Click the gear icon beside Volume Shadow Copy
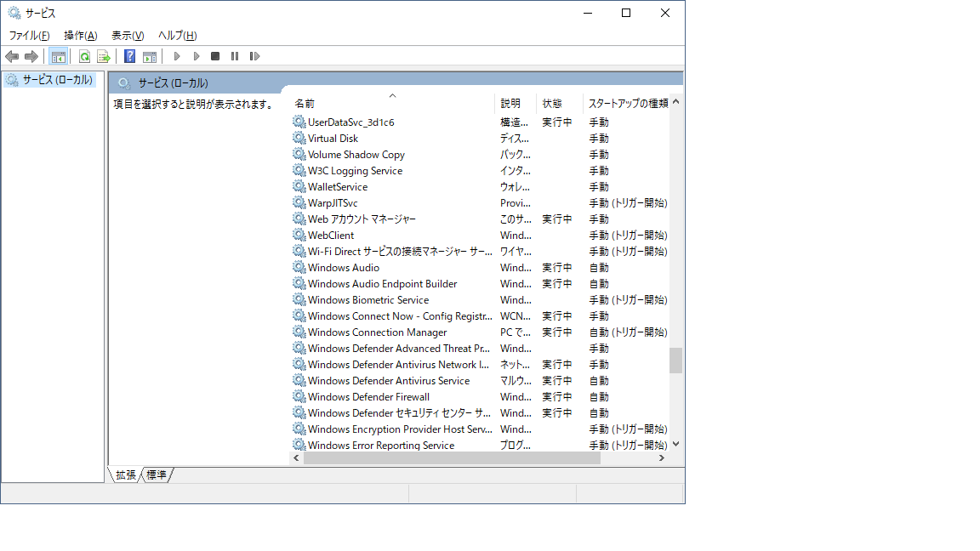980x551 pixels. [x=299, y=154]
